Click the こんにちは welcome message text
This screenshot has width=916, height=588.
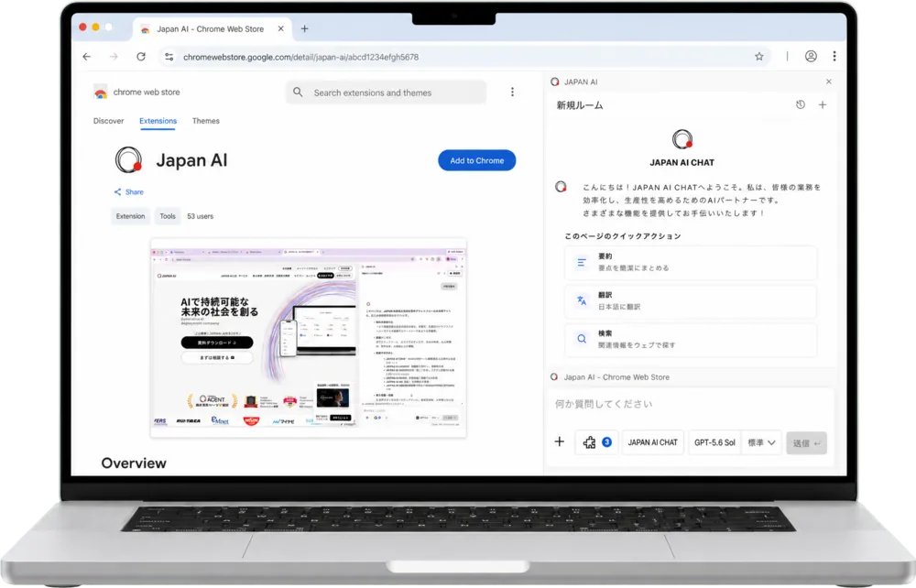(x=701, y=201)
